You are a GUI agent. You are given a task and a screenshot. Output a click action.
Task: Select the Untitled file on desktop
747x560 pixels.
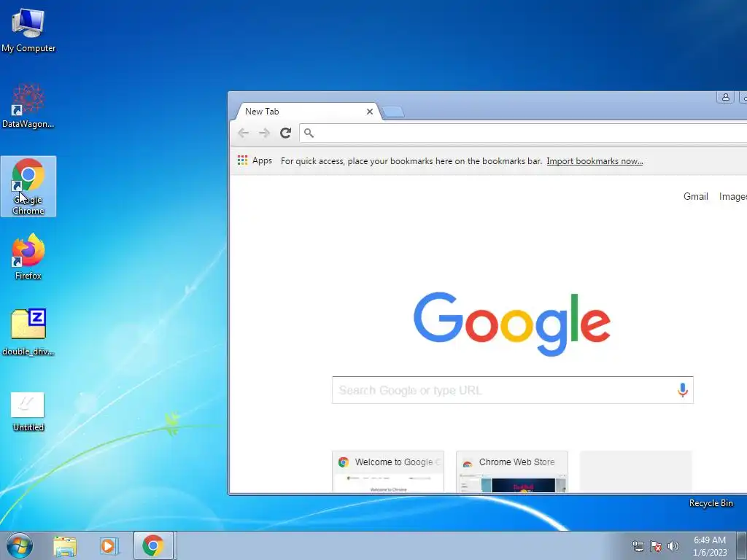(28, 412)
